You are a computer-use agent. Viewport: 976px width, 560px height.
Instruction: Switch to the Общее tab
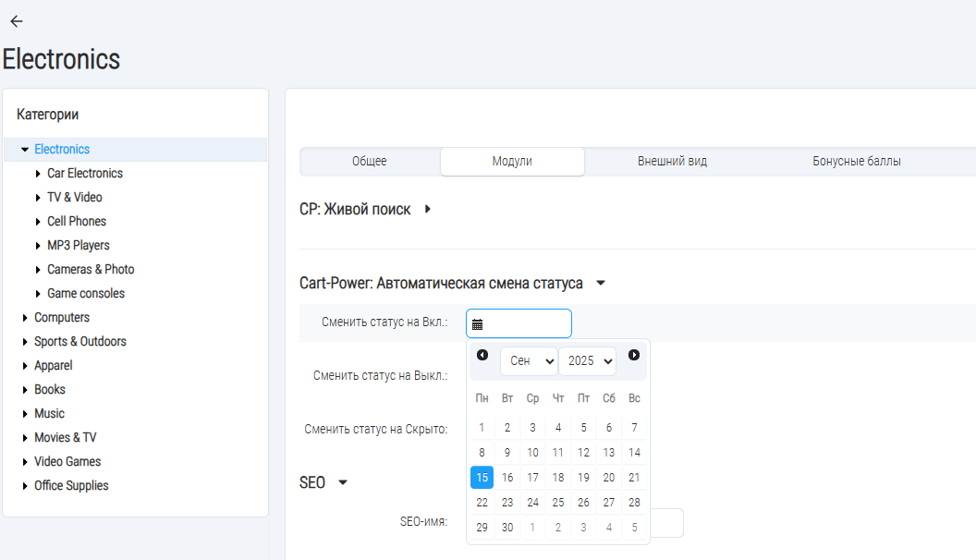point(370,162)
